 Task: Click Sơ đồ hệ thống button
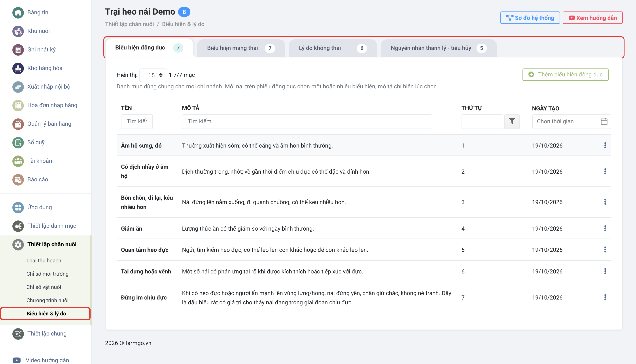coord(530,18)
